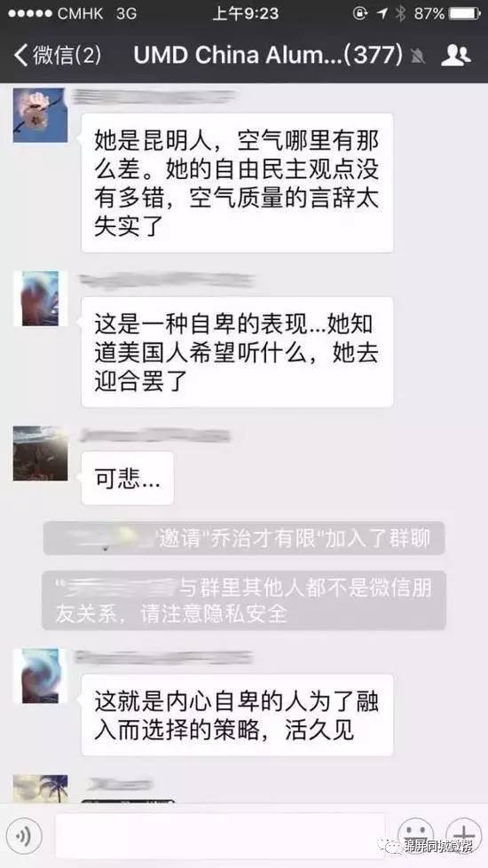This screenshot has height=868, width=488.
Task: Tap the battery indicator in status bar
Action: click(x=464, y=13)
